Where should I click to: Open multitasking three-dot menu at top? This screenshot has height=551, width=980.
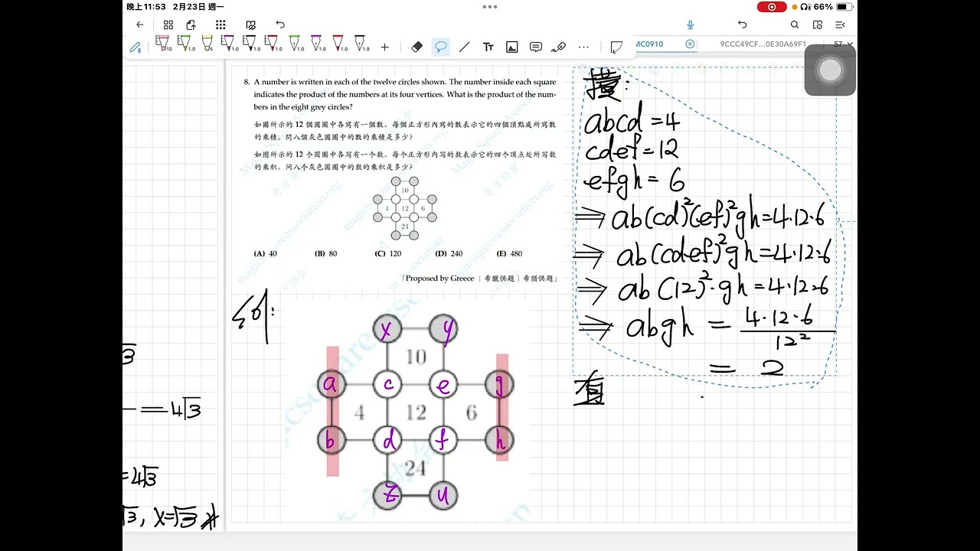490,7
